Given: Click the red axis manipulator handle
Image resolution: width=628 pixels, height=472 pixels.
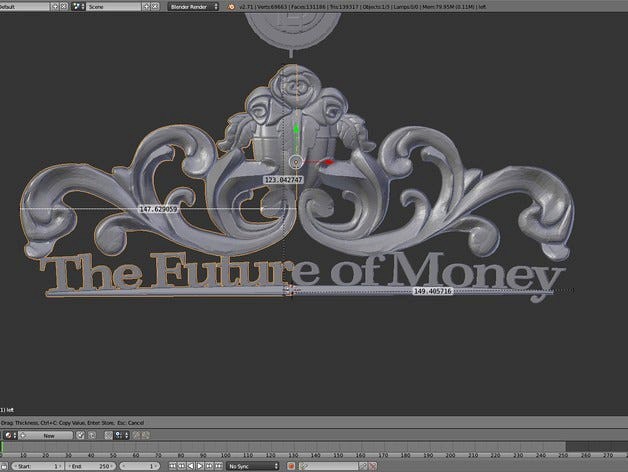Looking at the screenshot, I should click(x=326, y=162).
